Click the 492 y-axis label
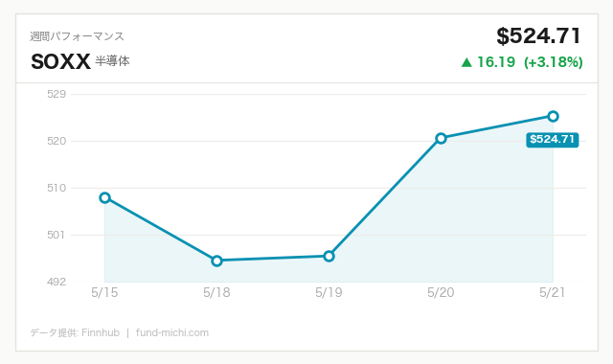613x364 pixels. [57, 282]
